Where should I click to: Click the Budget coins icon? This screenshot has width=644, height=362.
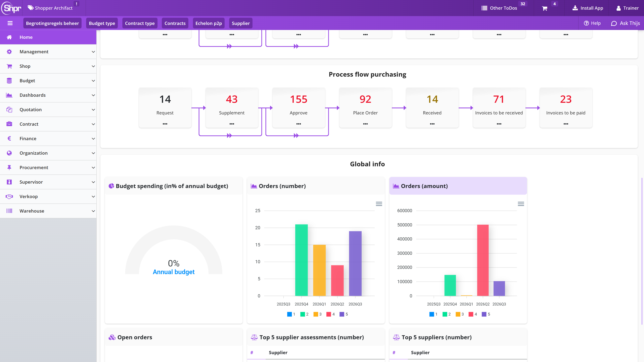[9, 81]
